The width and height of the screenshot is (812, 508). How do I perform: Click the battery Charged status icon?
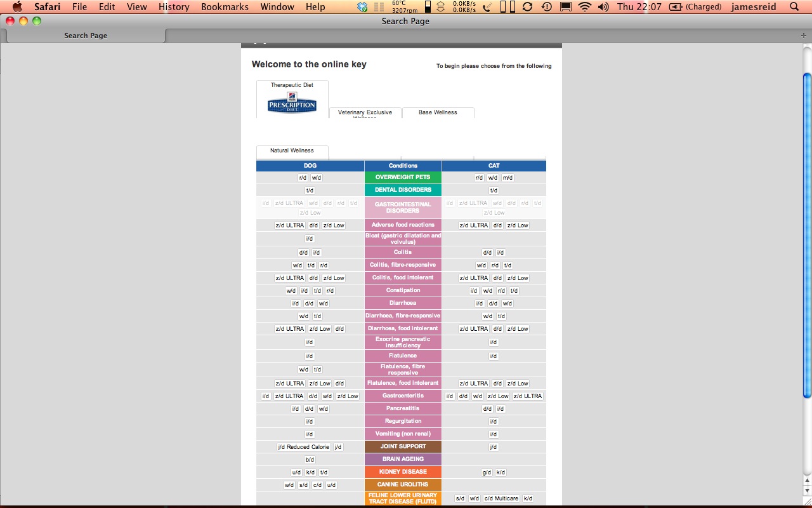click(695, 7)
